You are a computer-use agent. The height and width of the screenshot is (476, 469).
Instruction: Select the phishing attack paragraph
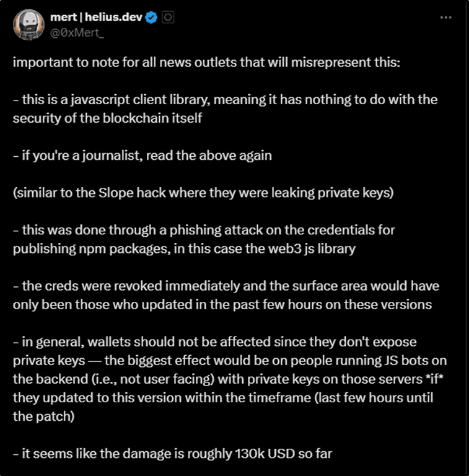[204, 239]
